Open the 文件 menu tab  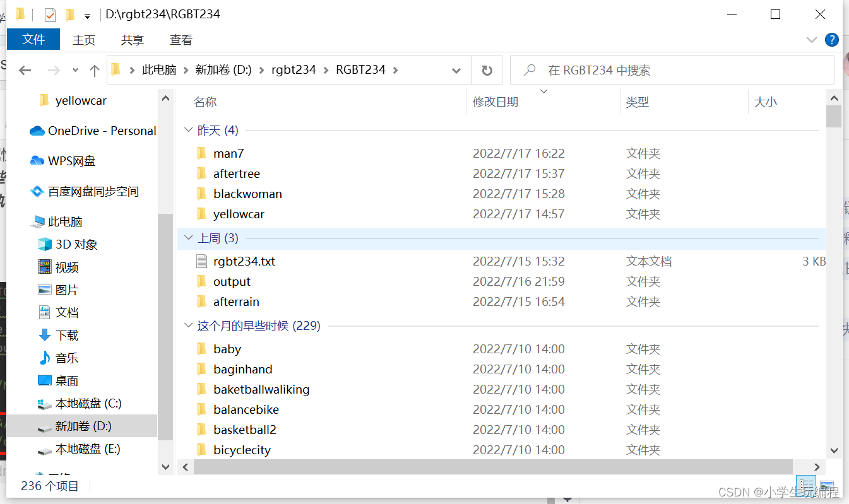pos(33,39)
